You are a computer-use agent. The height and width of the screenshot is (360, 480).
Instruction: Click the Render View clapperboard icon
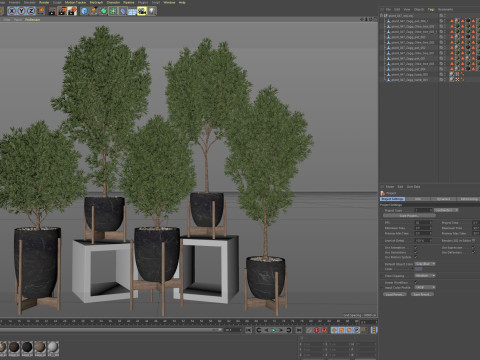52,11
